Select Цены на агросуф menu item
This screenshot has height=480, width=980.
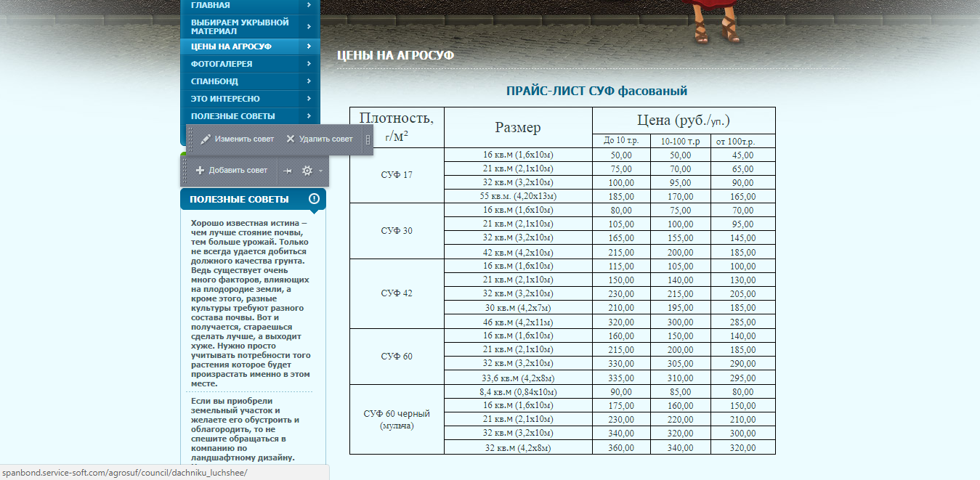[x=250, y=46]
